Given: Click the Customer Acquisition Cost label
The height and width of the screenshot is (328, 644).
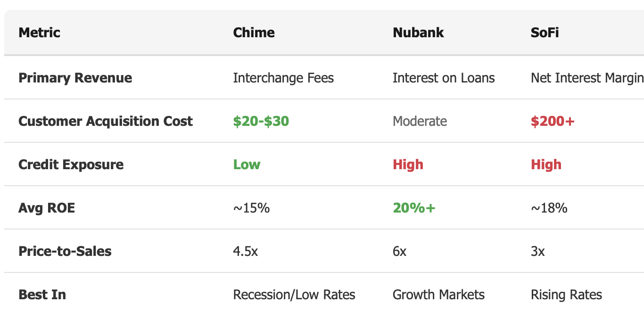Looking at the screenshot, I should pyautogui.click(x=106, y=121).
